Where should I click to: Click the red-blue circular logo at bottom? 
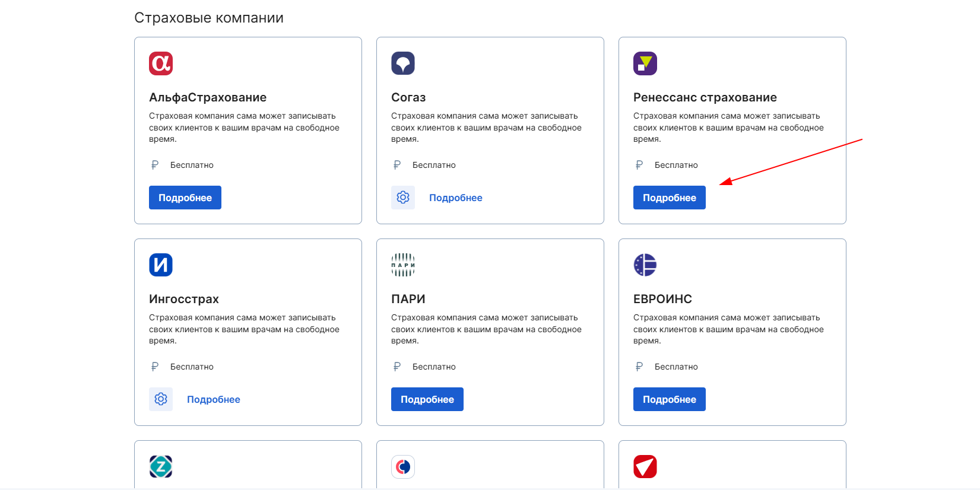coord(403,467)
